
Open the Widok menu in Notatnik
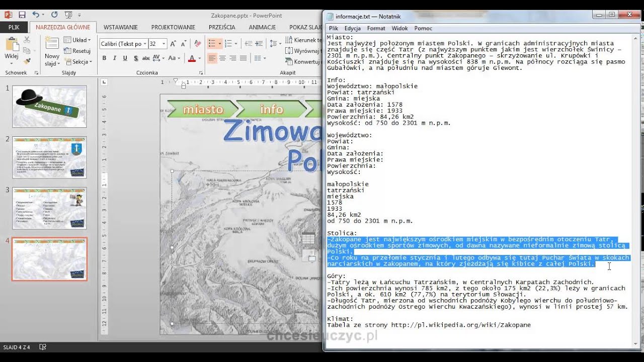(x=399, y=29)
